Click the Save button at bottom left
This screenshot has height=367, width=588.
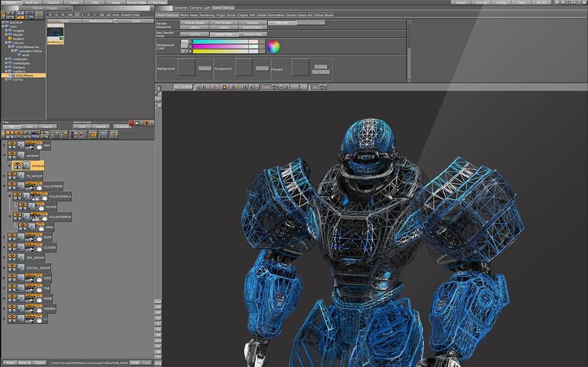tap(10, 362)
